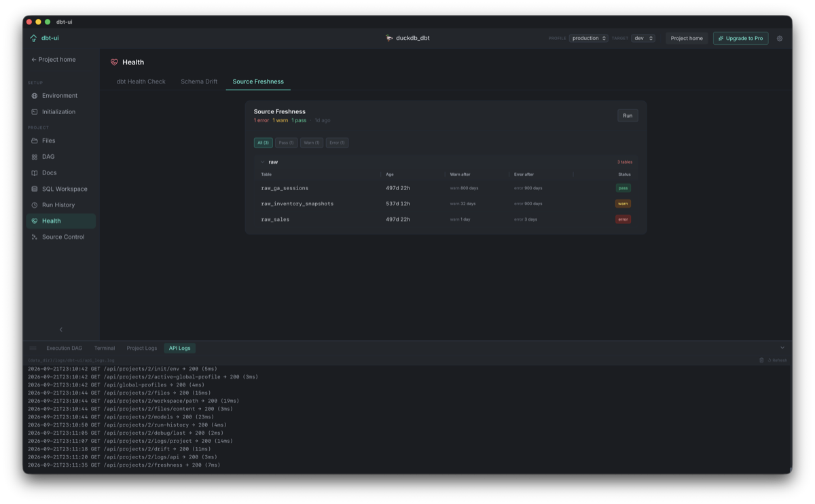Select the Source Freshness tab

tap(258, 82)
